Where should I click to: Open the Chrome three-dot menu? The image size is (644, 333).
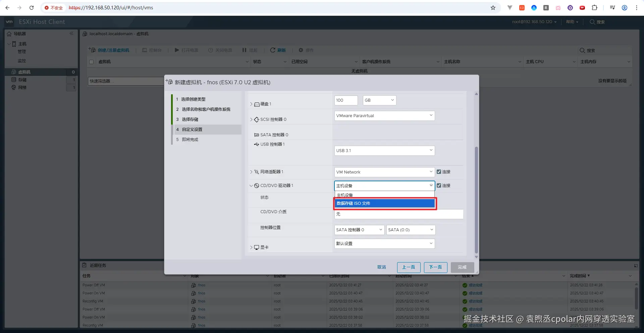[637, 8]
